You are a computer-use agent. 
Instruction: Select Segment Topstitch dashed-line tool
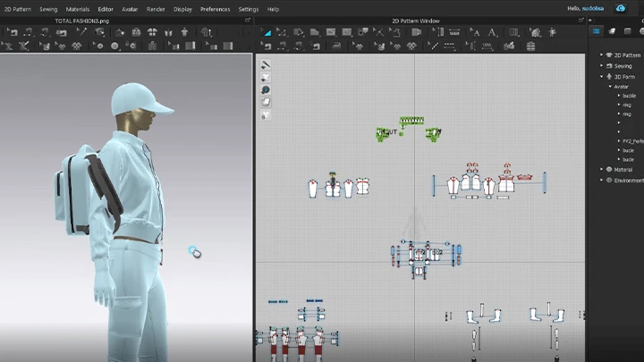click(450, 46)
